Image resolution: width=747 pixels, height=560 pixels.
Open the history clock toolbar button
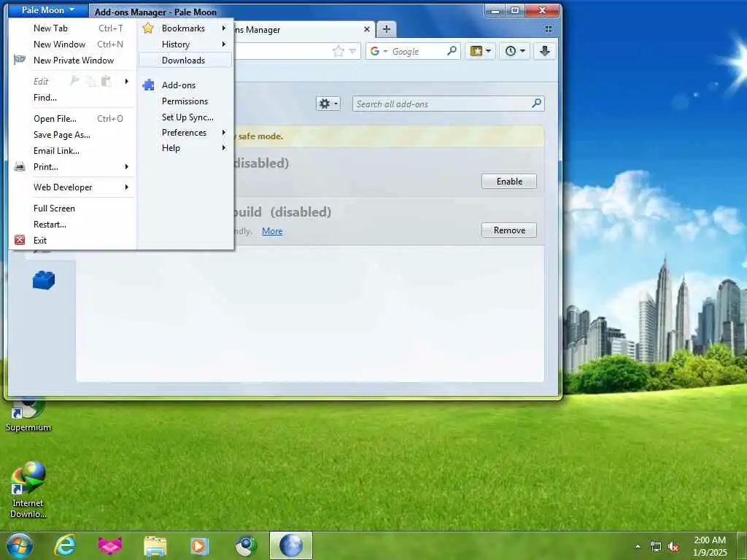(x=515, y=51)
